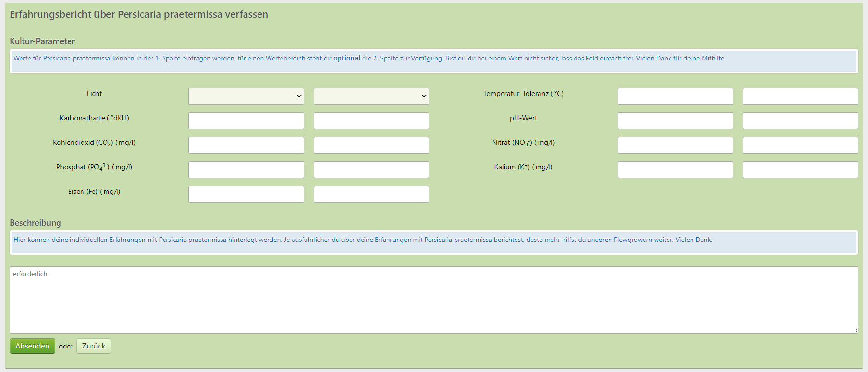The image size is (868, 372).
Task: Select the first Nitrat (NO3) field
Action: click(x=675, y=145)
